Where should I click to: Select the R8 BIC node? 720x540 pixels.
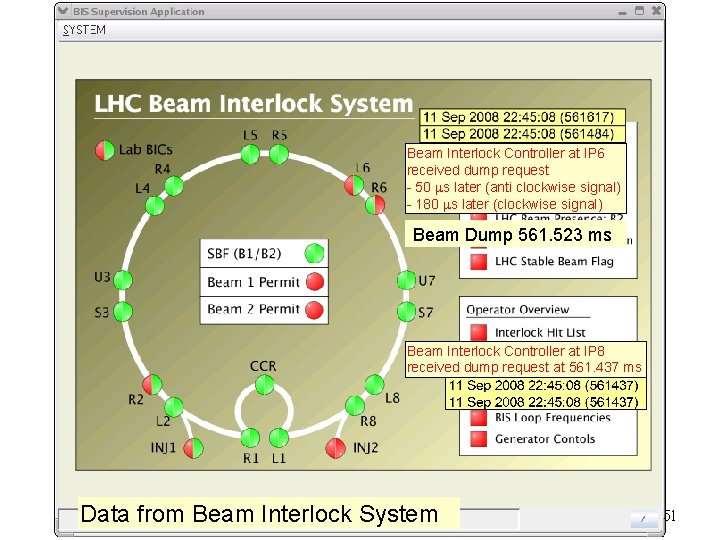pyautogui.click(x=354, y=406)
